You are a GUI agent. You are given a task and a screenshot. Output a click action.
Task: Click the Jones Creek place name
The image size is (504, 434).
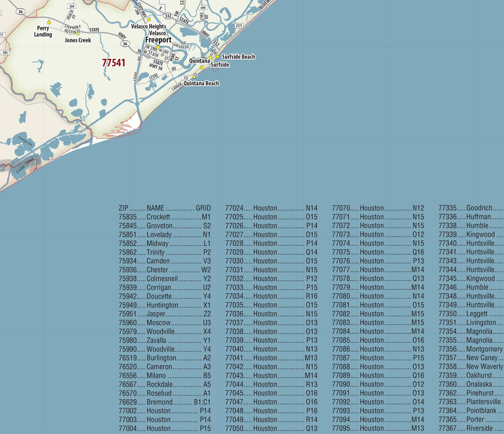tap(78, 40)
